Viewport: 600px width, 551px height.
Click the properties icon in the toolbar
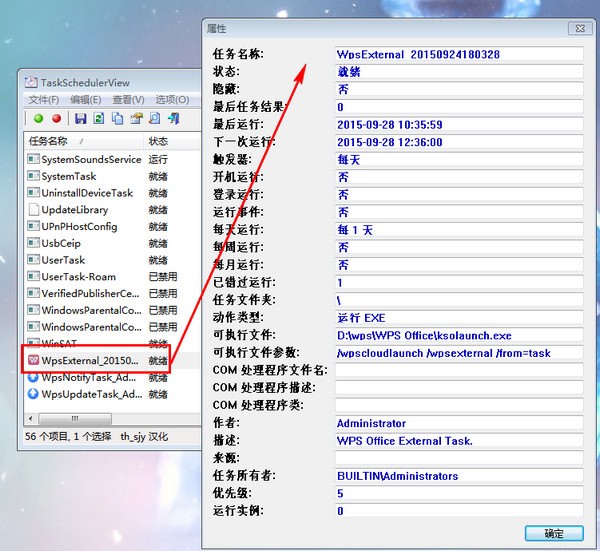(136, 119)
